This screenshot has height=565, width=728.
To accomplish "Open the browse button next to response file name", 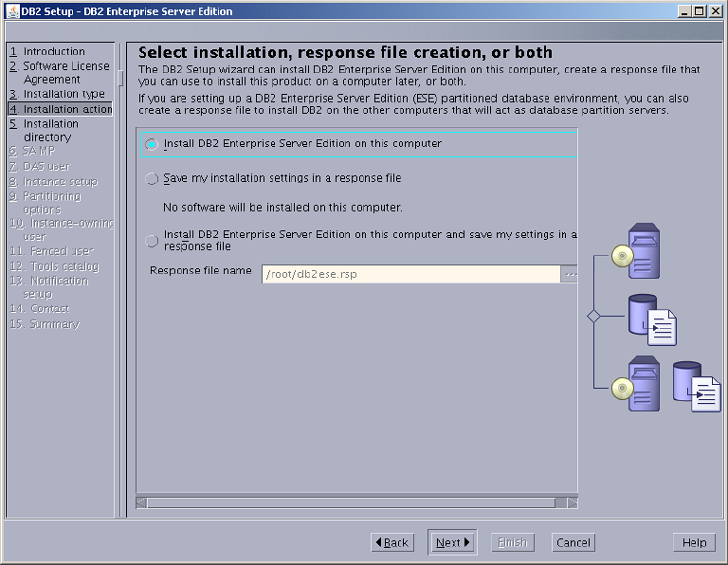I will pos(569,274).
